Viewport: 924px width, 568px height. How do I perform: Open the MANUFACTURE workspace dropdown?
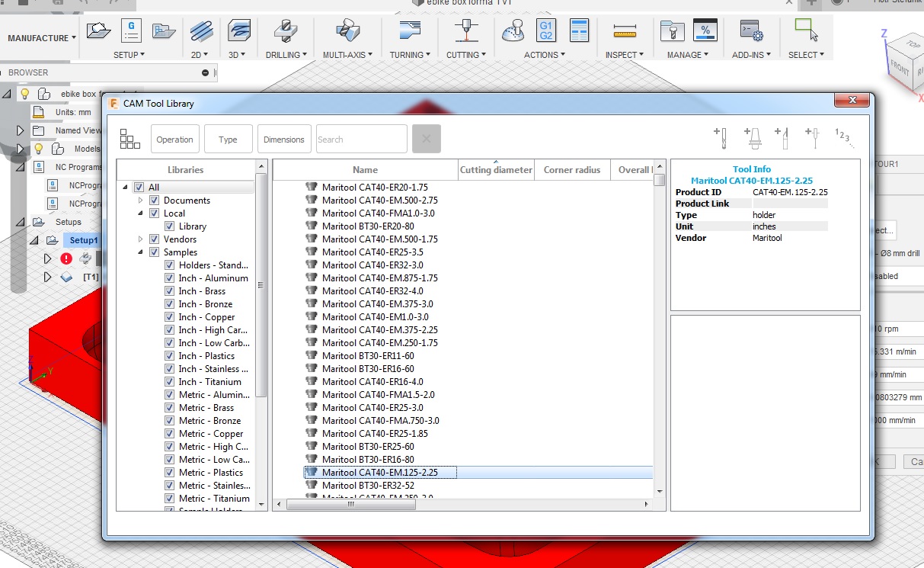(42, 38)
